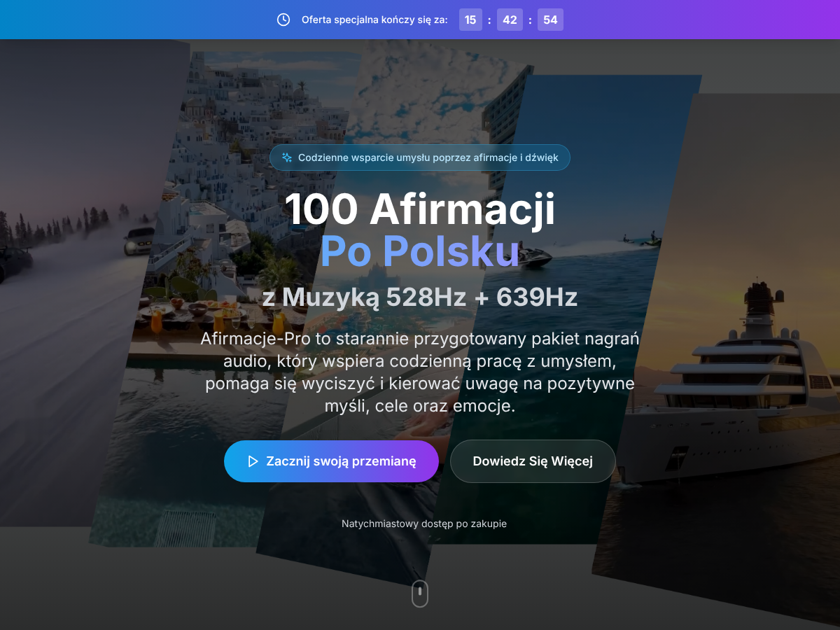Viewport: 840px width, 630px height.
Task: Click the countdown minutes box '42'
Action: 510,20
